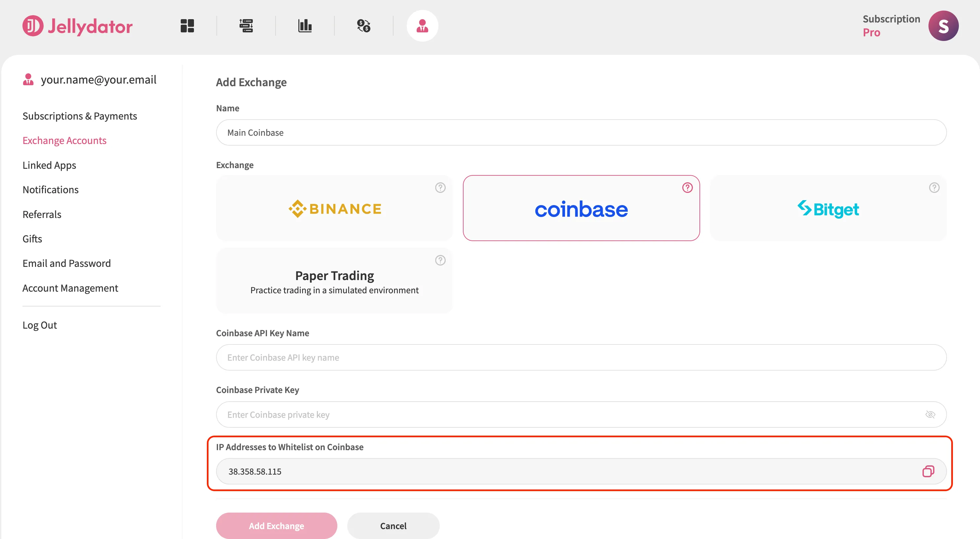Viewport: 980px width, 539px height.
Task: Open the bots list icon in top navigation
Action: click(x=246, y=26)
